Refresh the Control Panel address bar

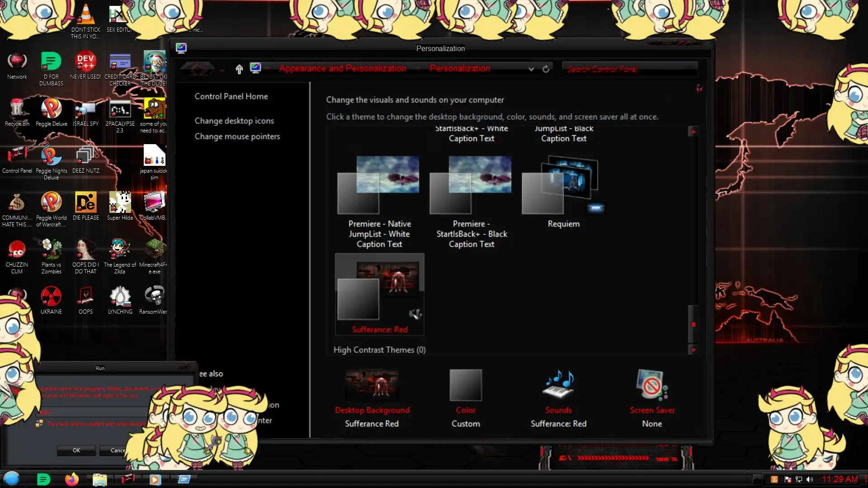pyautogui.click(x=546, y=69)
